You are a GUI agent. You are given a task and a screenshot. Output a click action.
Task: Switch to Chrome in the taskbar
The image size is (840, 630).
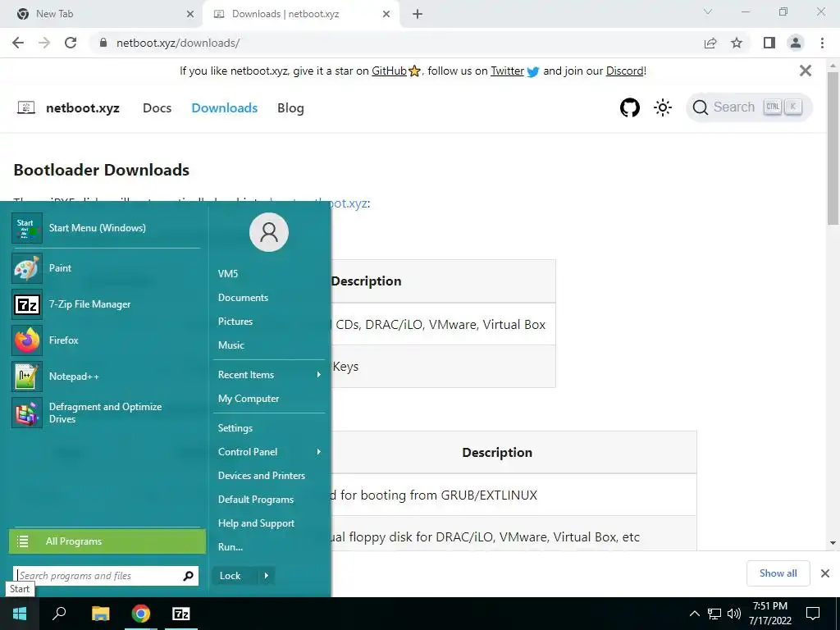tap(141, 614)
